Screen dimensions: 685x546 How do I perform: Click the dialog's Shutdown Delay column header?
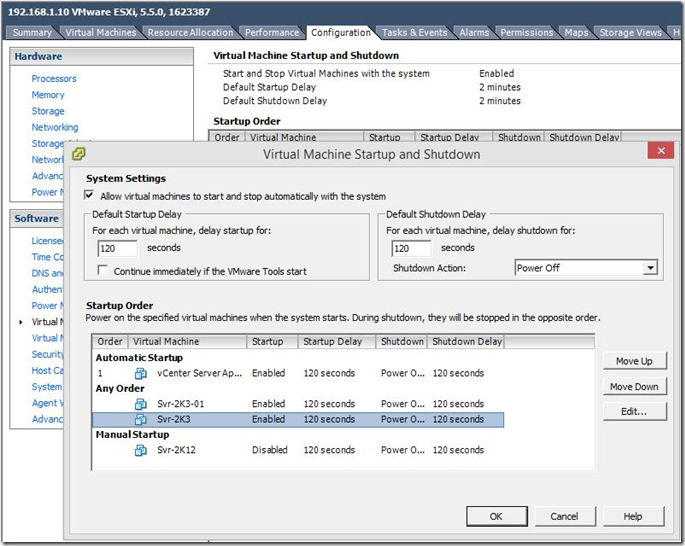click(466, 342)
